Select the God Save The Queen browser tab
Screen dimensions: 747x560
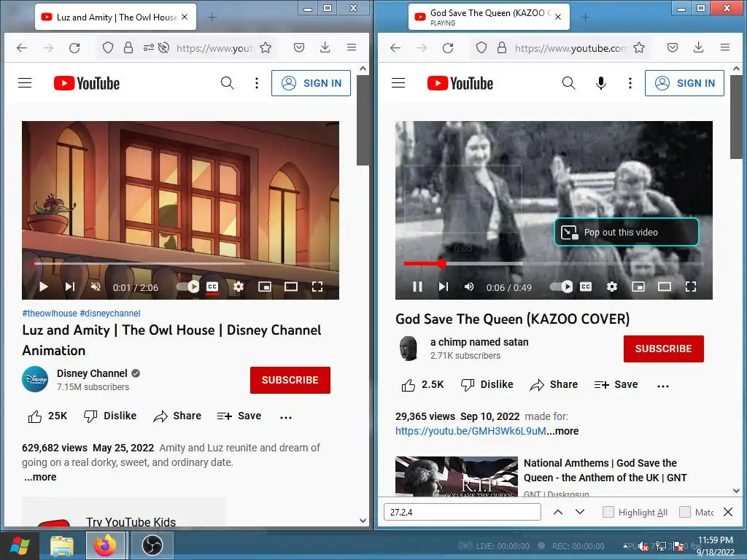pos(489,17)
